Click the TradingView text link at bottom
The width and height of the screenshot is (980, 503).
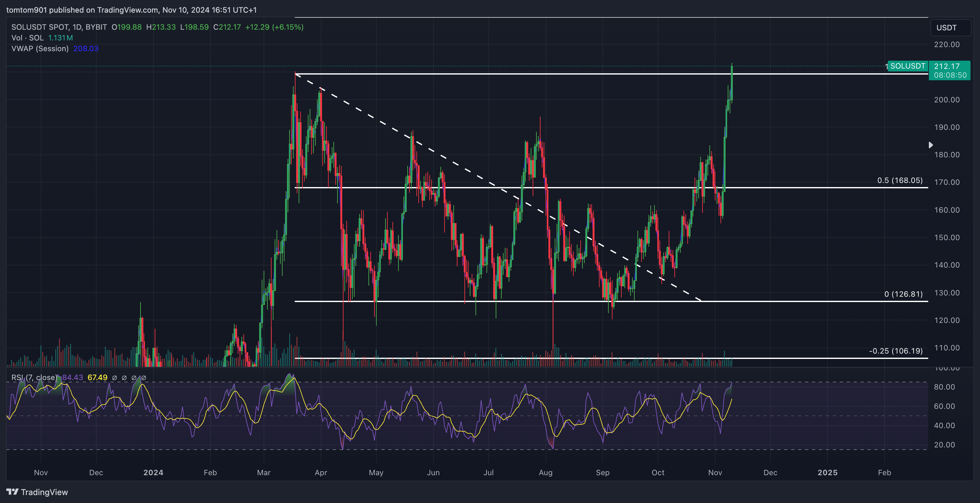44,492
